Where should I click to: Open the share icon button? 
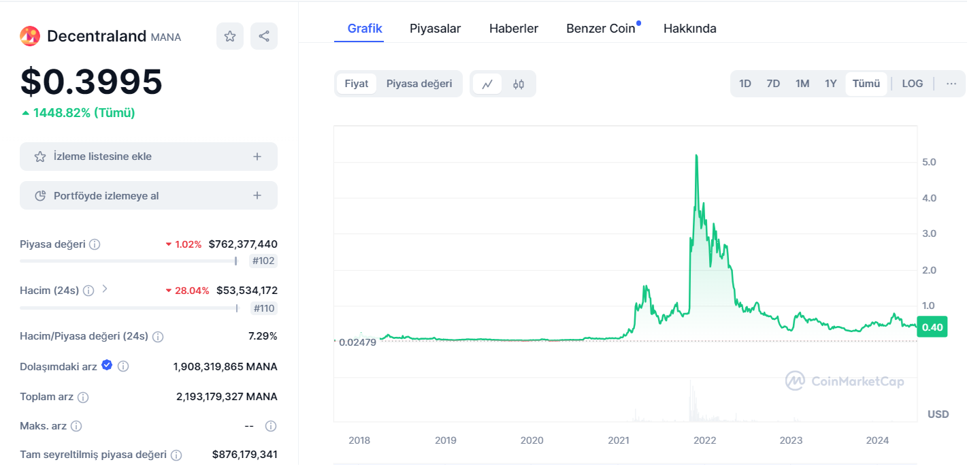pyautogui.click(x=264, y=36)
